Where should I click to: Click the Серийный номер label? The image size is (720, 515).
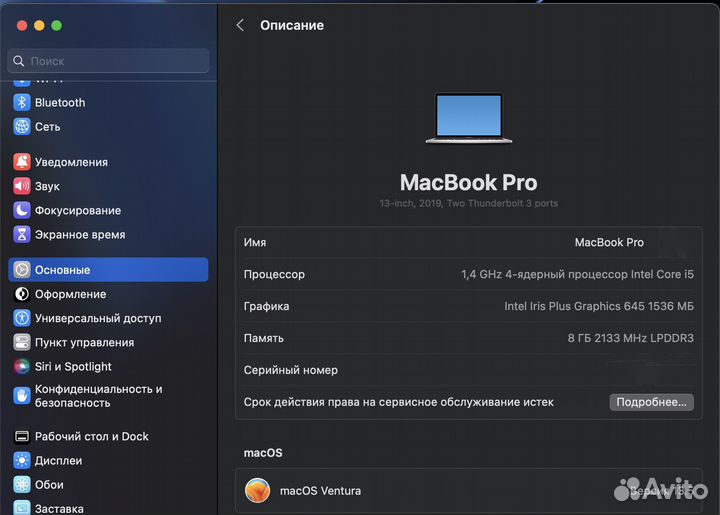tap(291, 370)
